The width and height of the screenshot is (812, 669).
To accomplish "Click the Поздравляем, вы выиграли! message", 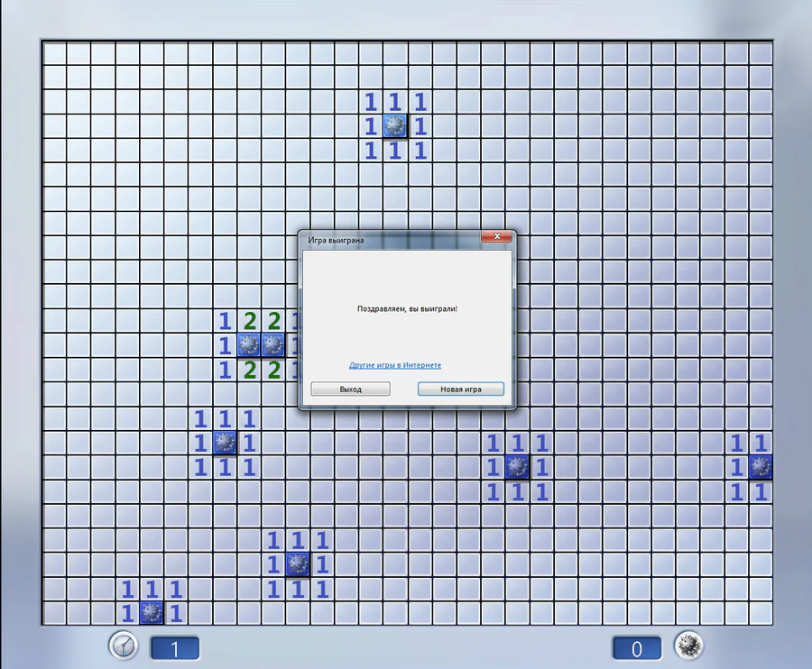I will 407,309.
